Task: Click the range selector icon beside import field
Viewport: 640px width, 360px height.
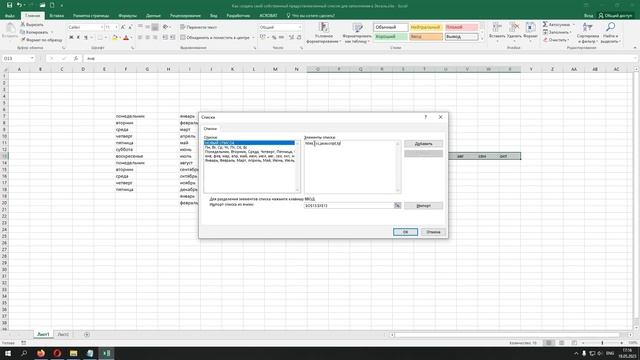Action: point(397,205)
